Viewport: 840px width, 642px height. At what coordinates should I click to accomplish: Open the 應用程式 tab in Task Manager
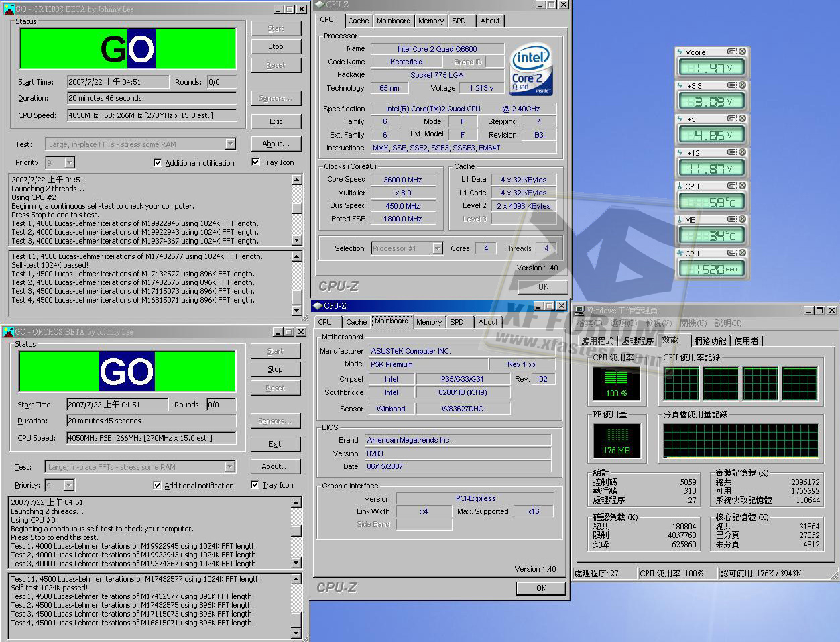(x=597, y=341)
